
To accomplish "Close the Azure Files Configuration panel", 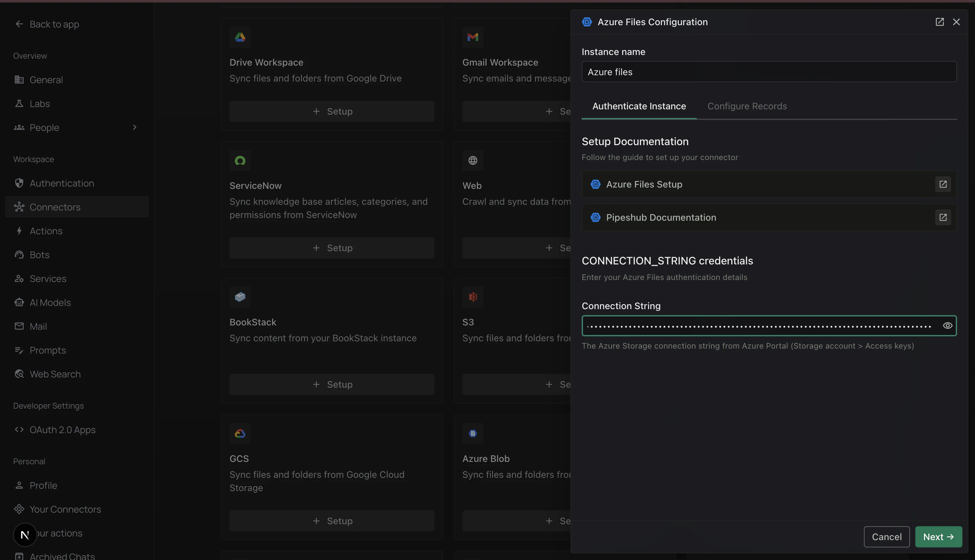I will point(956,22).
